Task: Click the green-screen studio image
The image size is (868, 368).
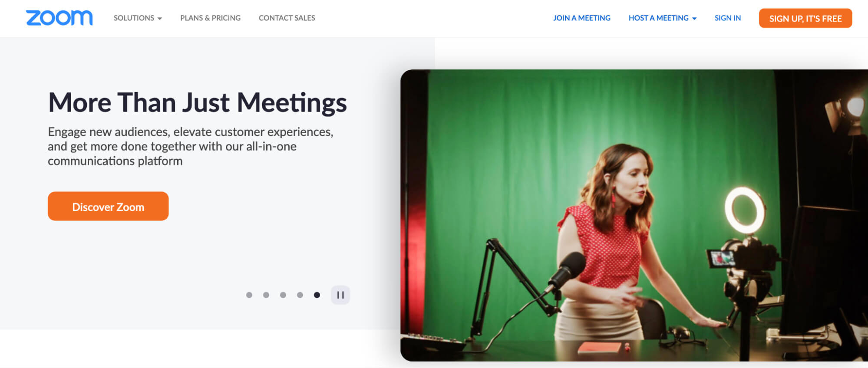Action: pyautogui.click(x=634, y=215)
